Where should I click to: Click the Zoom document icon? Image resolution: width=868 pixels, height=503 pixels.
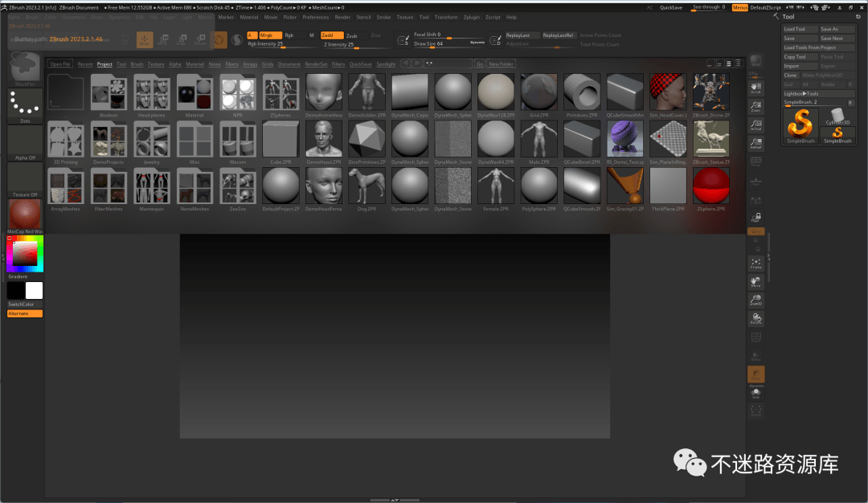755,107
